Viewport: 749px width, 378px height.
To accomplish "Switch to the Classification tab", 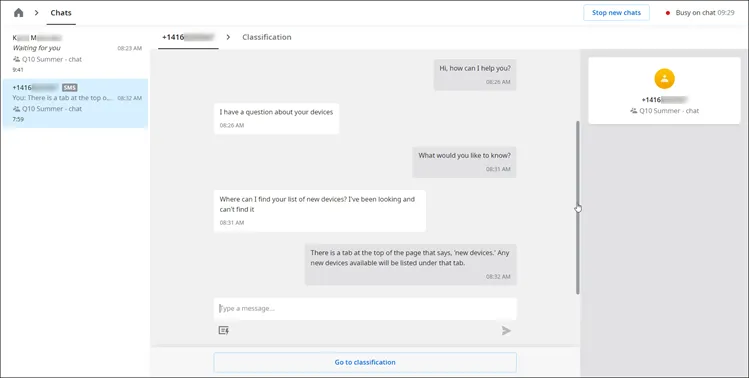I will tap(267, 37).
